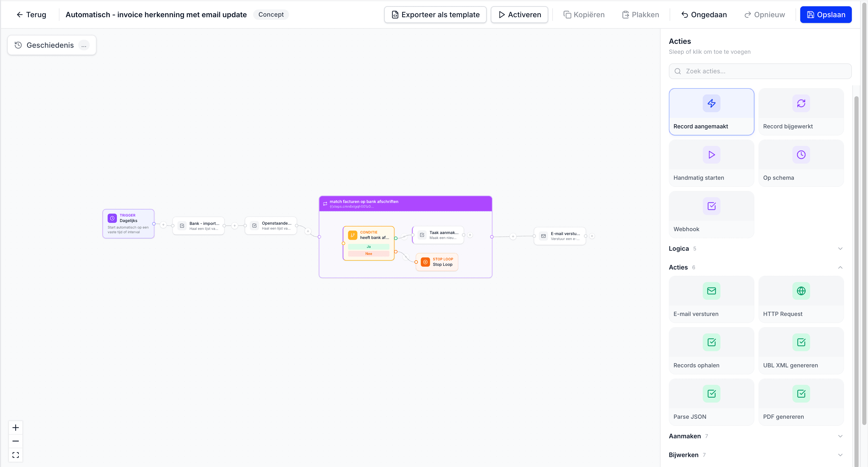Image resolution: width=868 pixels, height=467 pixels.
Task: Zoom out on the workflow canvas
Action: [15, 441]
